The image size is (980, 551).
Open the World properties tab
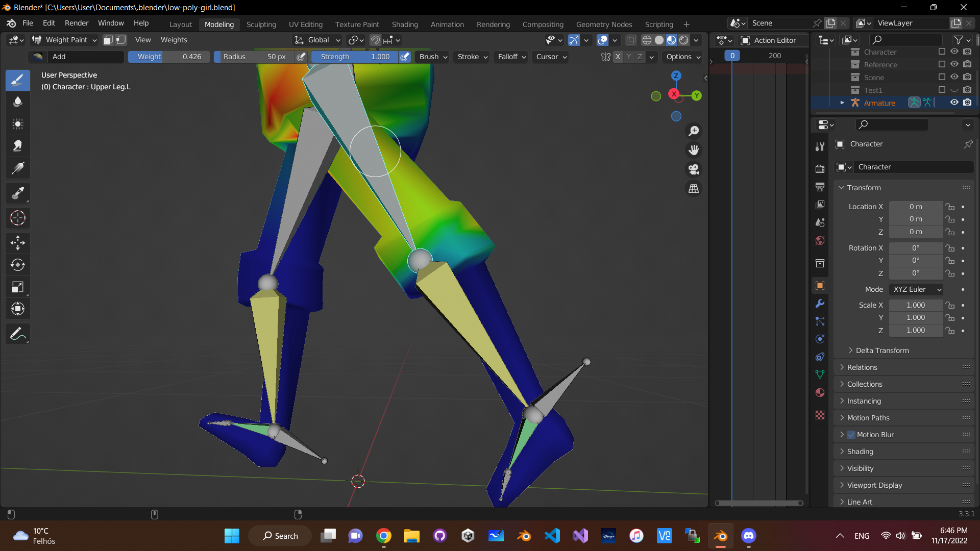[820, 240]
